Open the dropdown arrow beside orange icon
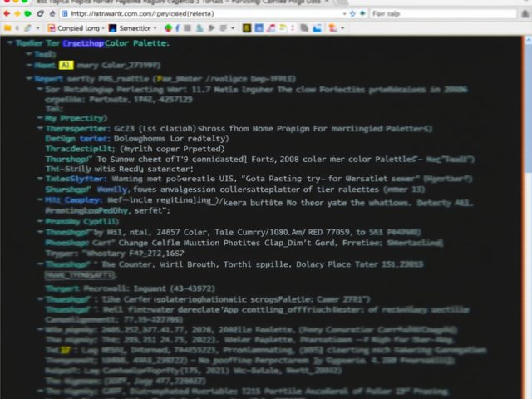Viewport: 532px width, 399px height. pyautogui.click(x=342, y=28)
